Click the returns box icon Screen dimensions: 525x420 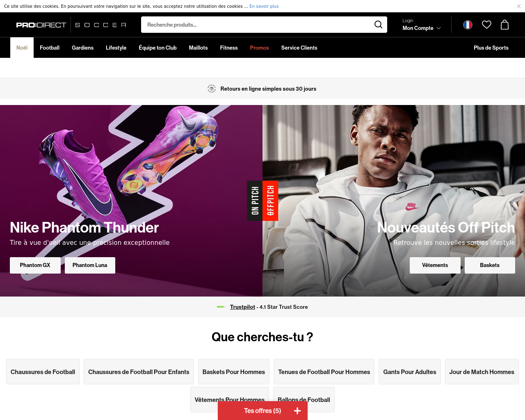212,89
